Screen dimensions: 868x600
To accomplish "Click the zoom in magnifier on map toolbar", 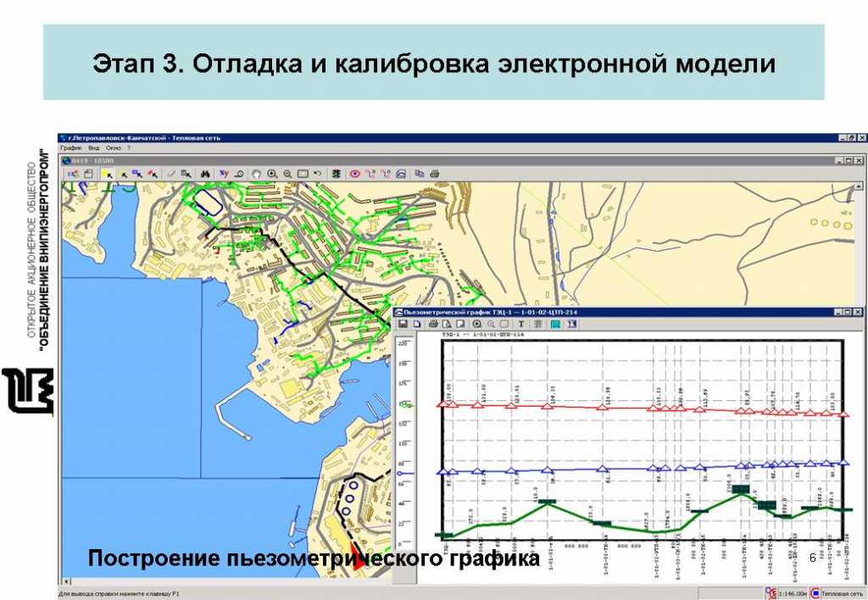I will [x=272, y=173].
